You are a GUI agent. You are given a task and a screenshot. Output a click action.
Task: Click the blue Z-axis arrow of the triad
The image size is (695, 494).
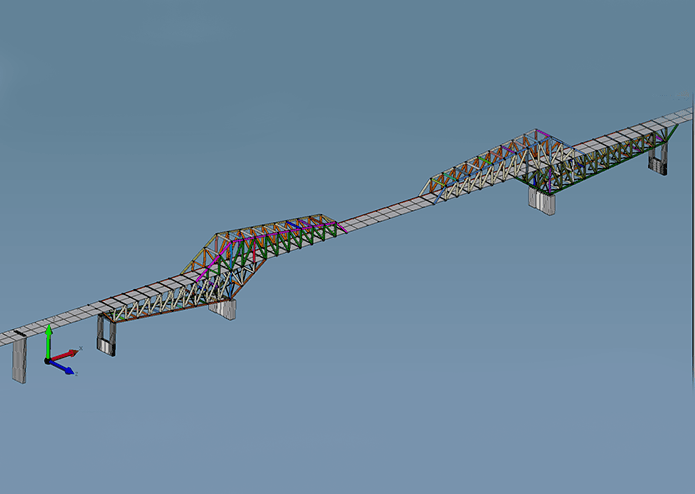click(x=61, y=367)
